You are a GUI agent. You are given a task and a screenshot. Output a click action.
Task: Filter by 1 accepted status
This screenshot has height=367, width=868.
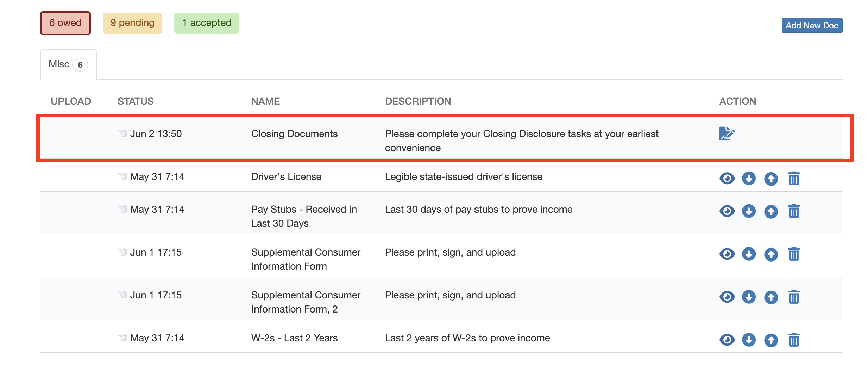click(x=207, y=23)
